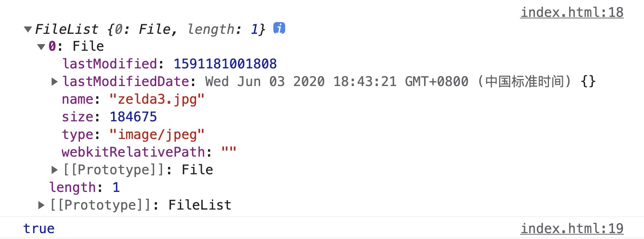Open source link index.html:18
The image size is (644, 239).
(x=572, y=12)
